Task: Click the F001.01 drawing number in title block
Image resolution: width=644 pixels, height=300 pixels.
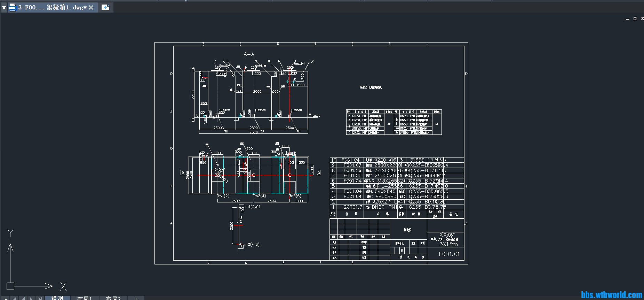Action: coord(449,254)
